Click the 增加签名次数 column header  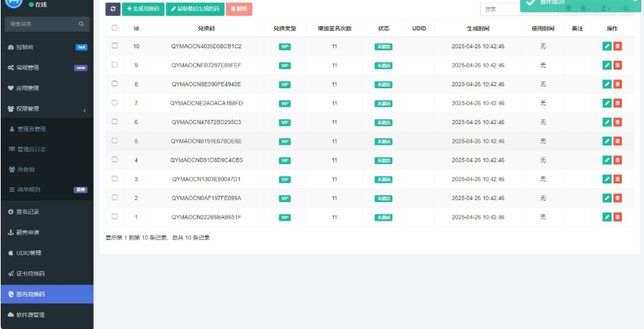pyautogui.click(x=334, y=29)
